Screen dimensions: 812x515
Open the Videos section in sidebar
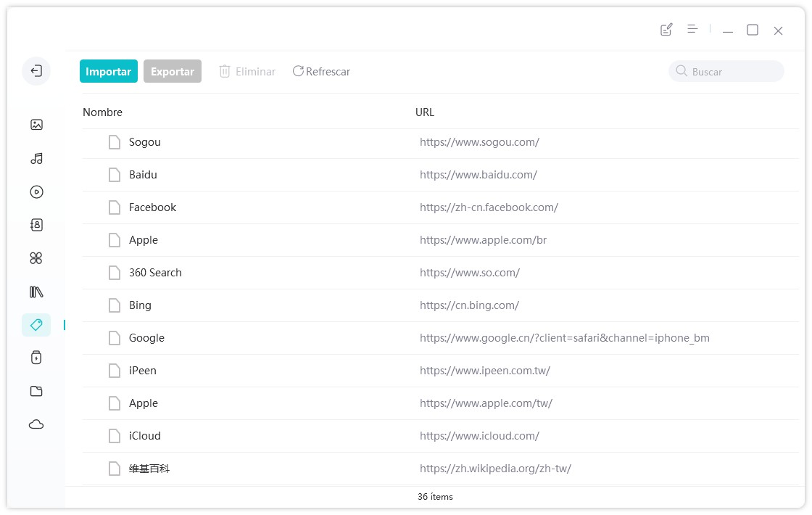[x=36, y=192]
